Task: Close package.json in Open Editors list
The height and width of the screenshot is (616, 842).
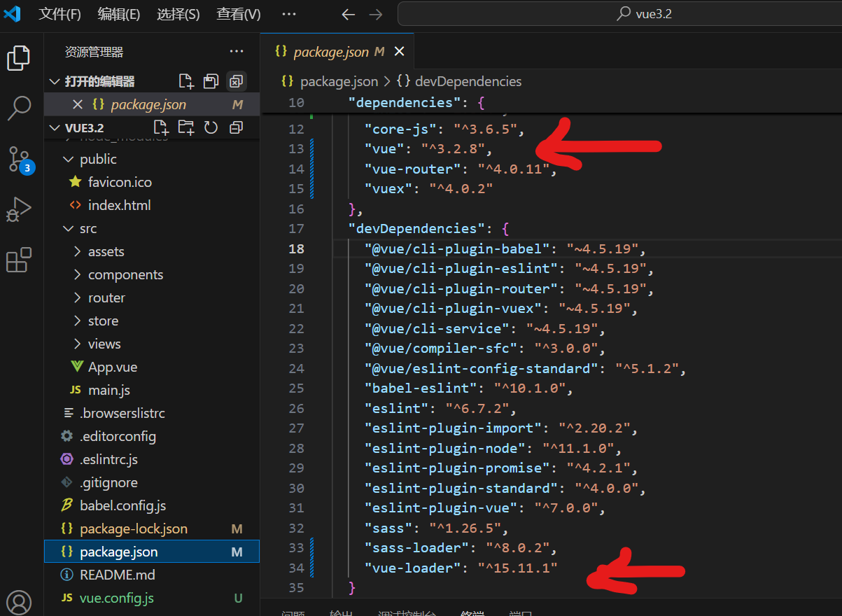Action: (x=78, y=105)
